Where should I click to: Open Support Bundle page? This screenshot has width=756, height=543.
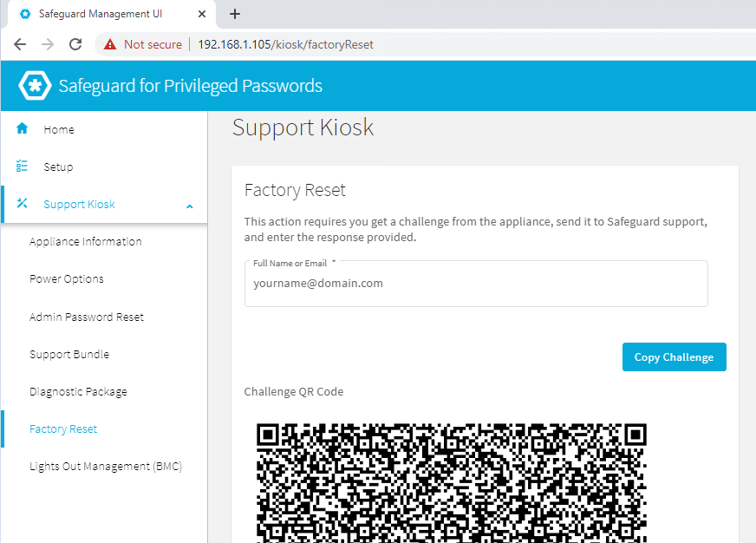pos(69,355)
